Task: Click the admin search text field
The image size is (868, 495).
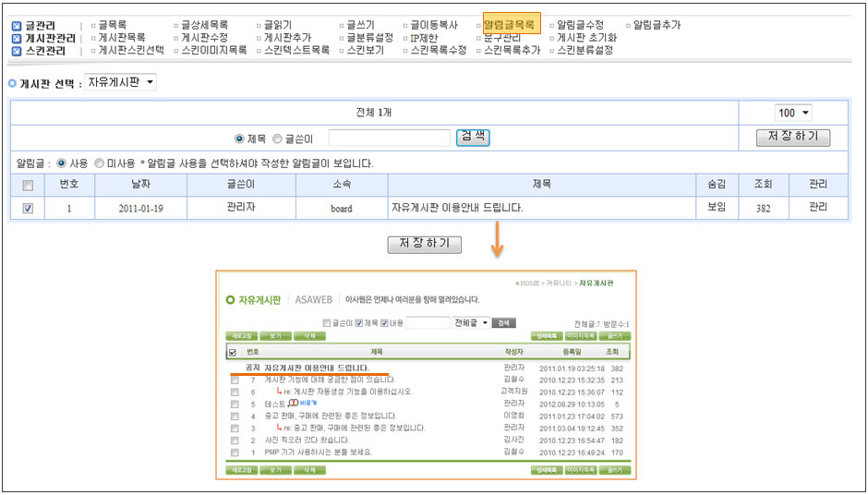Action: pyautogui.click(x=389, y=139)
